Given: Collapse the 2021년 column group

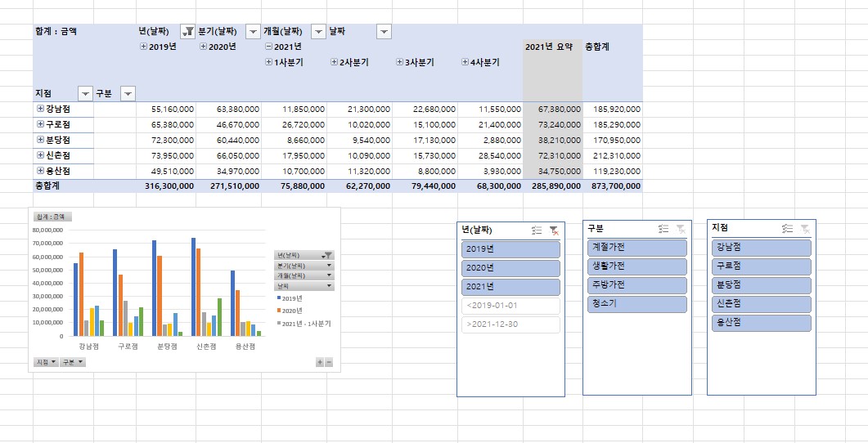Looking at the screenshot, I should 269,47.
